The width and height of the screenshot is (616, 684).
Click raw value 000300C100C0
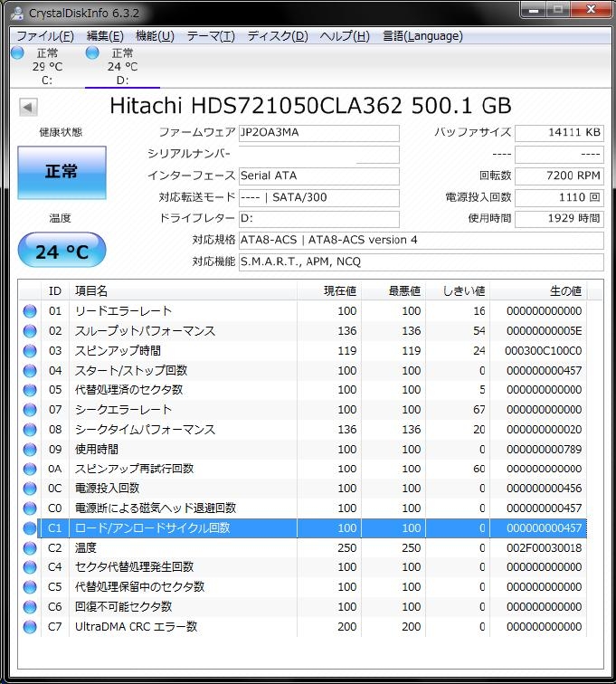tap(543, 351)
